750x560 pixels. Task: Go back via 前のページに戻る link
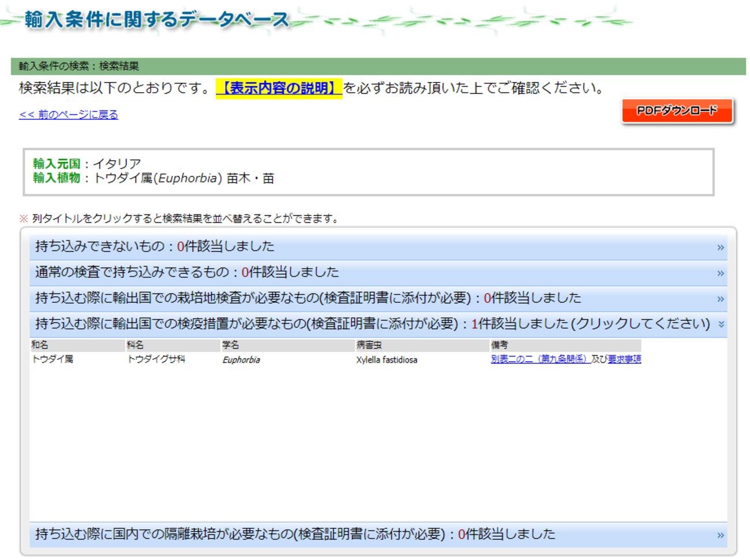[x=69, y=114]
